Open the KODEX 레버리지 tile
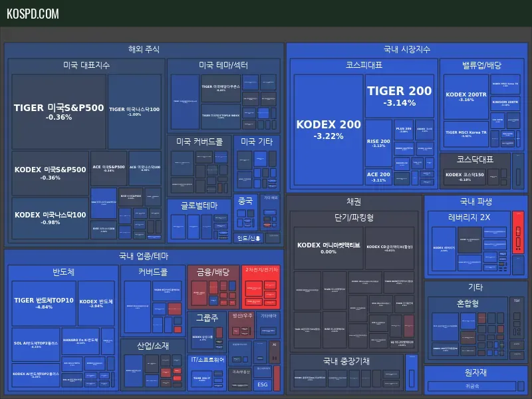Image resolution: width=532 pixels, height=399 pixels. point(444,249)
